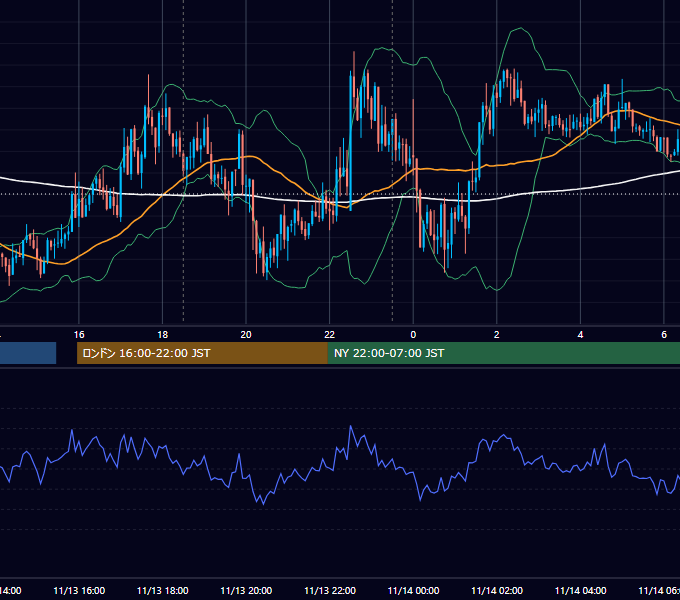Click the hour label 16 on time axis
Screen dimensions: 680x600
(x=79, y=335)
